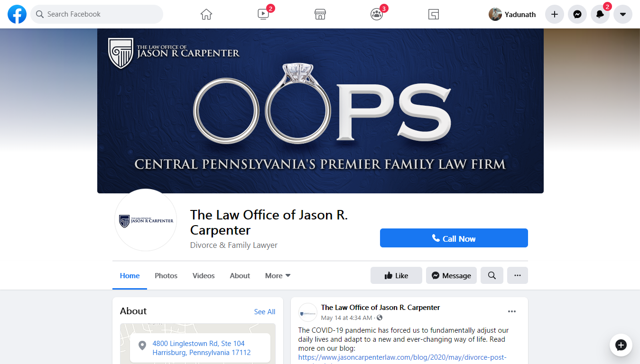This screenshot has height=364, width=640.
Task: Open the Watch video icon
Action: click(263, 14)
